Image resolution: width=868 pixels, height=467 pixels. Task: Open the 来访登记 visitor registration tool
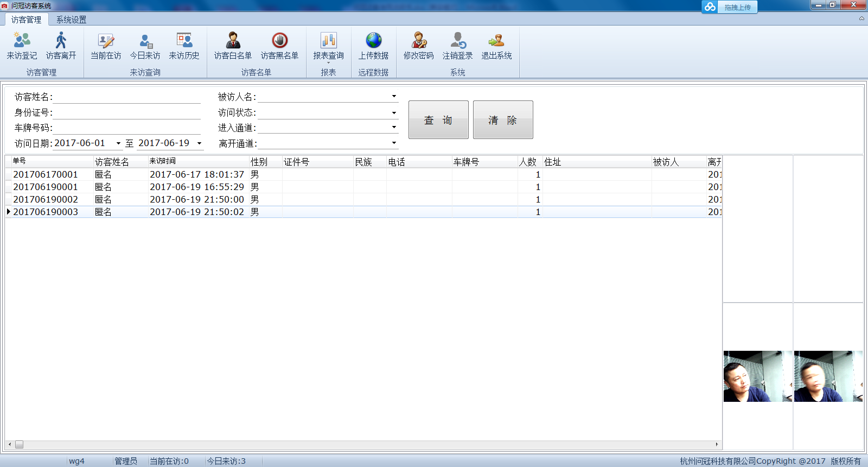pos(22,46)
